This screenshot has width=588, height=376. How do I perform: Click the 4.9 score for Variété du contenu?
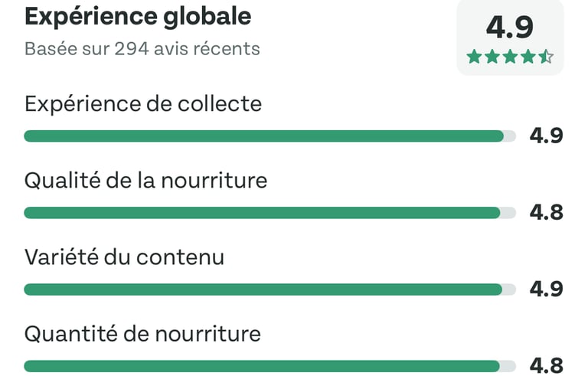[x=547, y=289]
